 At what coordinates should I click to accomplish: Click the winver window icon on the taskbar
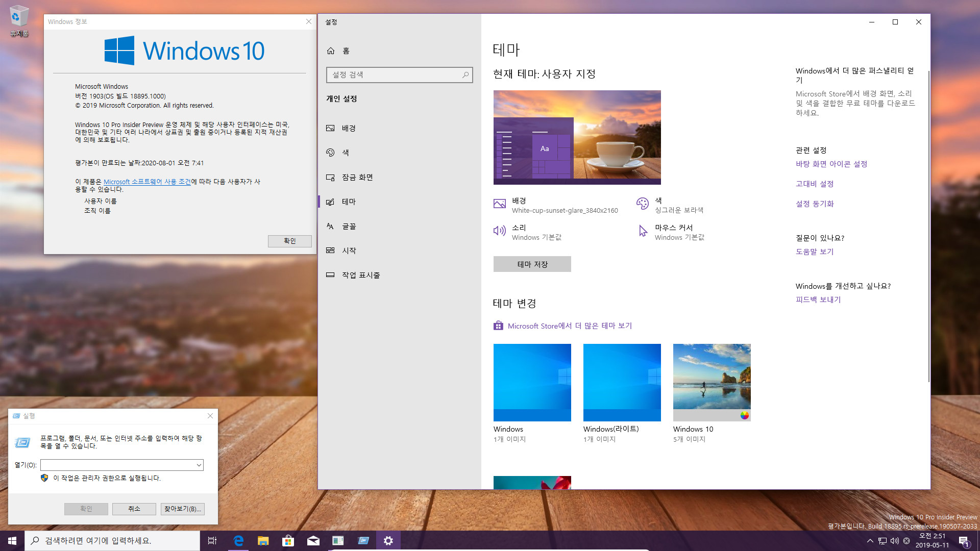338,541
